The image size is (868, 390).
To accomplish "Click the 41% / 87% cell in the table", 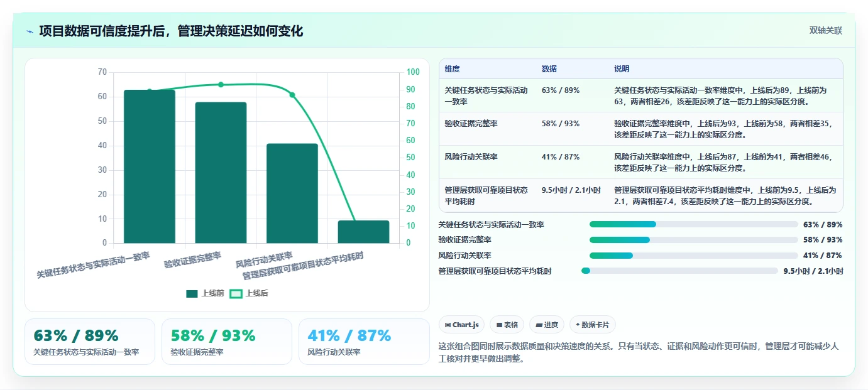I will point(561,157).
